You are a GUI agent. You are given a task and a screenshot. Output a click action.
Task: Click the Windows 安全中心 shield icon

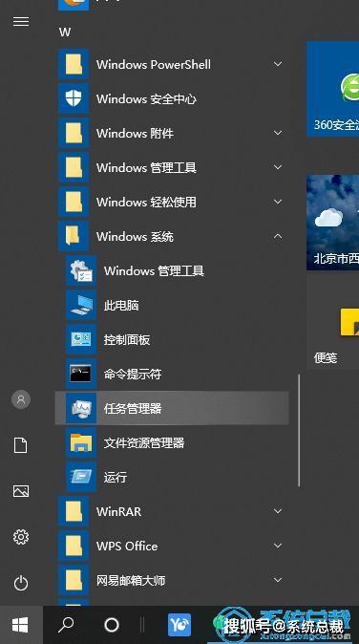coord(74,98)
